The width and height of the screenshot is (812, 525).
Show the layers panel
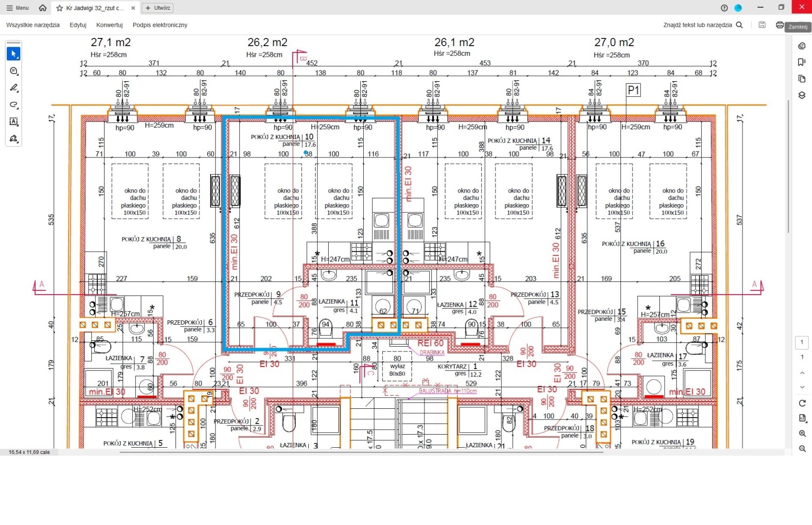(802, 95)
